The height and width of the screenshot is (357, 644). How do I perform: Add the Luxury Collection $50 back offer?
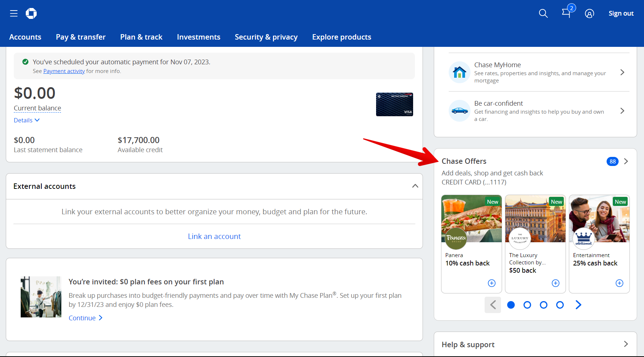[x=555, y=283]
